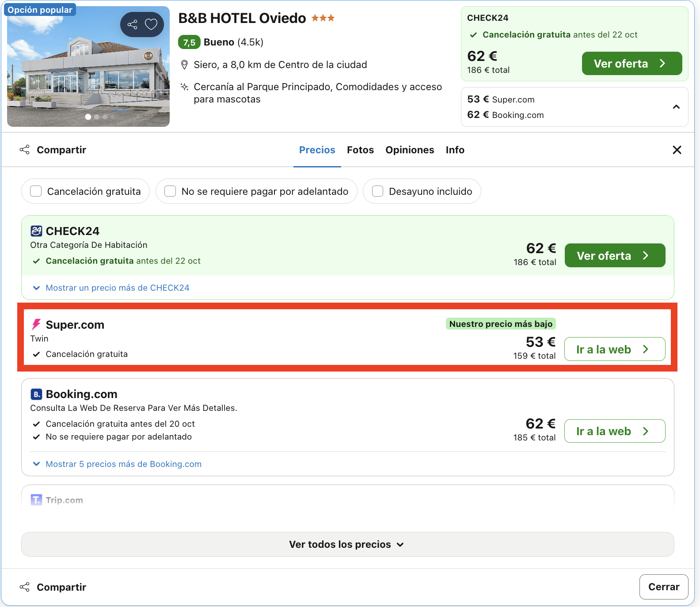700x607 pixels.
Task: Click the Booking.com logo icon
Action: coord(36,394)
